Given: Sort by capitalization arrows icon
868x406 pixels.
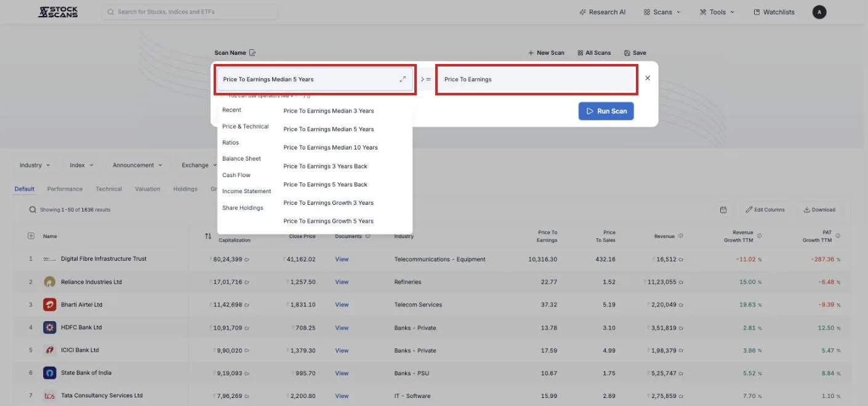Looking at the screenshot, I should [x=208, y=236].
